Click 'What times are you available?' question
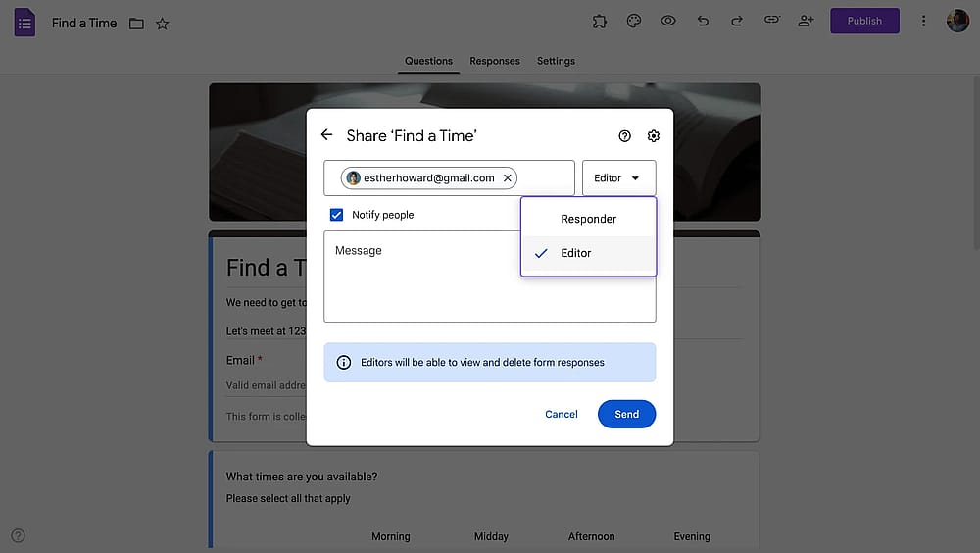 point(302,477)
